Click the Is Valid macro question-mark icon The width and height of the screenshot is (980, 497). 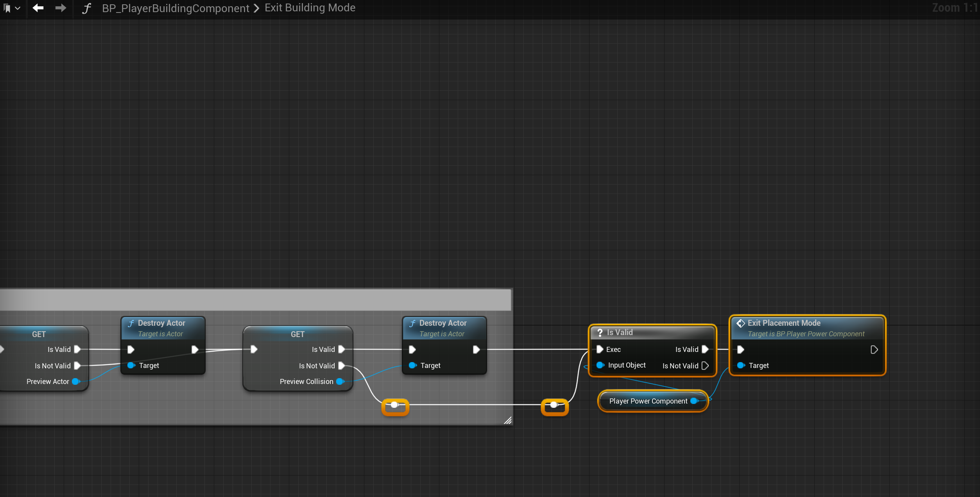pos(600,332)
